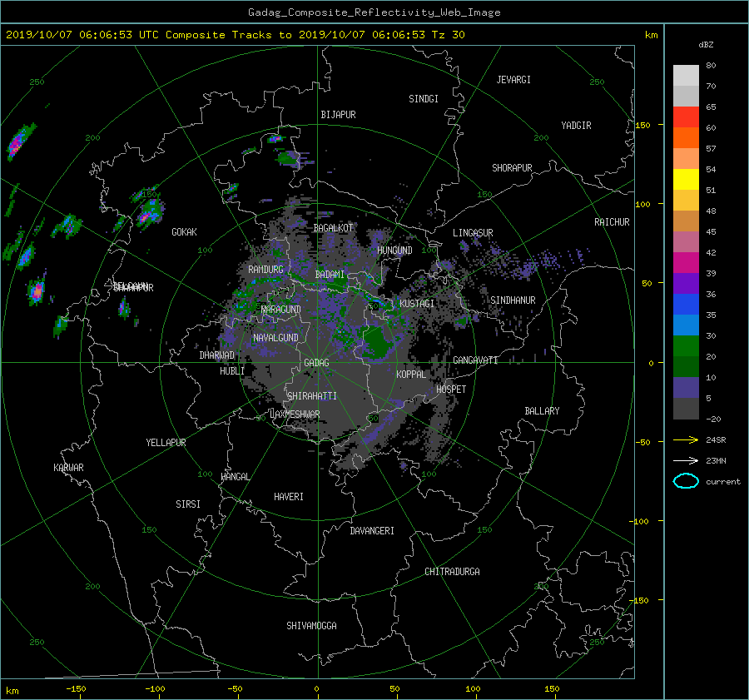Image resolution: width=749 pixels, height=700 pixels.
Task: Click the GANGAVATI city label
Action: click(x=475, y=360)
